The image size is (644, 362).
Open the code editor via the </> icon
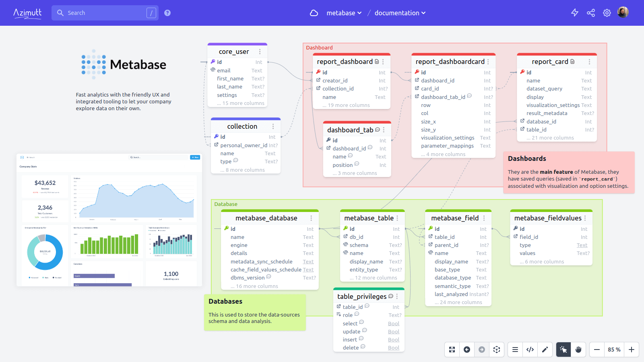click(x=530, y=350)
